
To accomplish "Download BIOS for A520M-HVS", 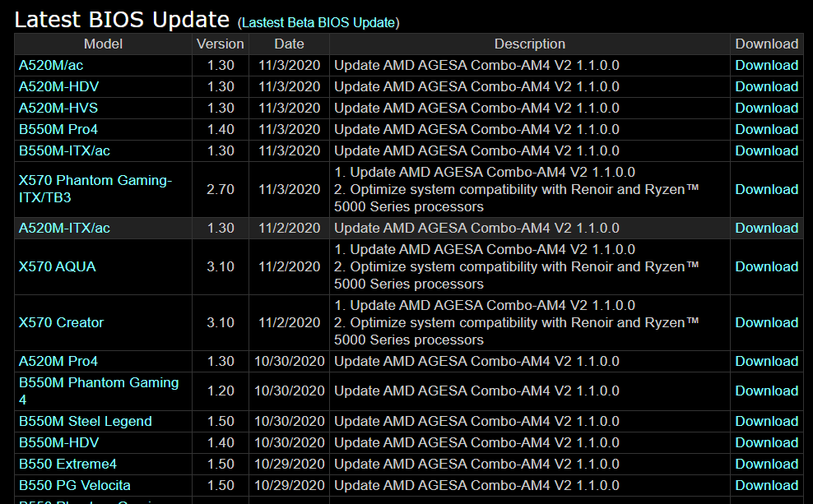I will (766, 108).
